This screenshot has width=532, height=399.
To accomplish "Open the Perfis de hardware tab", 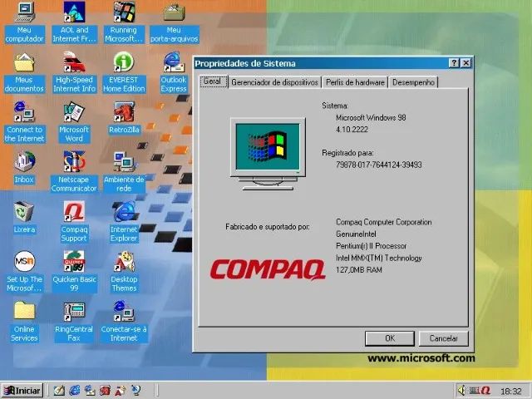I will [355, 82].
